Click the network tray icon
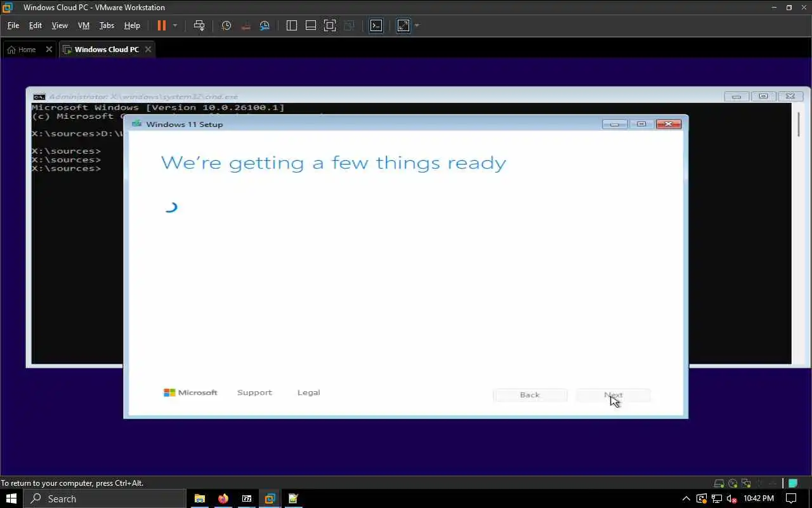This screenshot has height=508, width=812. tap(716, 498)
